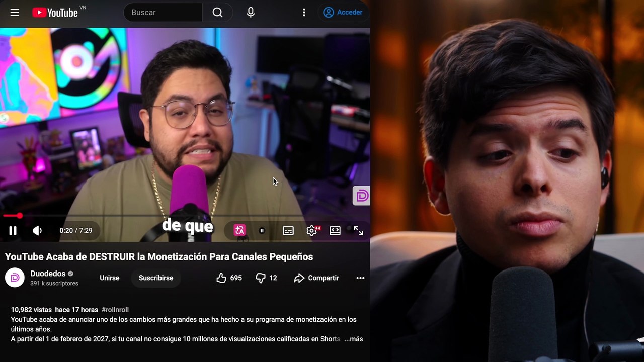This screenshot has width=644, height=362.
Task: Start voice search with microphone icon
Action: tap(251, 12)
